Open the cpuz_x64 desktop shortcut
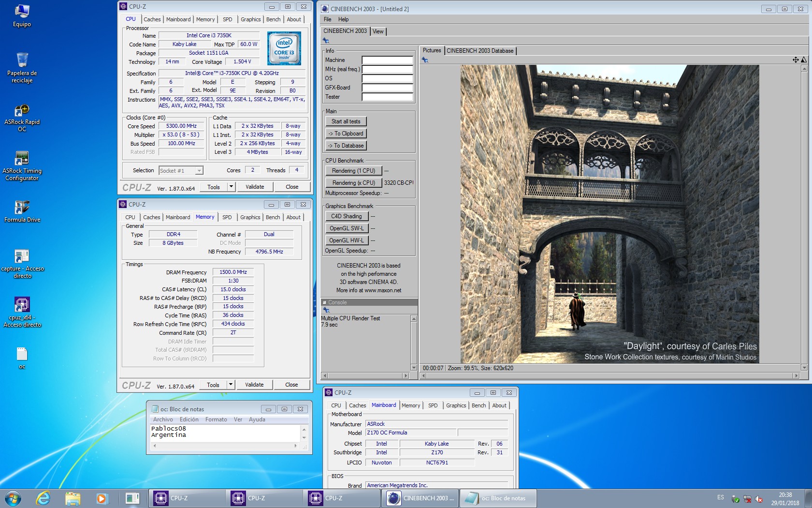 click(x=22, y=312)
